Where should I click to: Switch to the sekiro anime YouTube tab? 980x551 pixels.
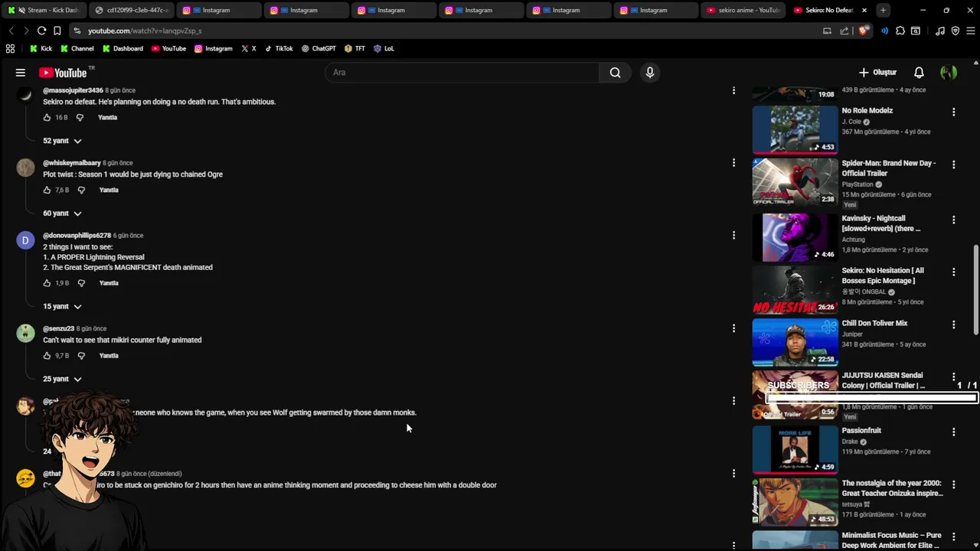(x=742, y=10)
